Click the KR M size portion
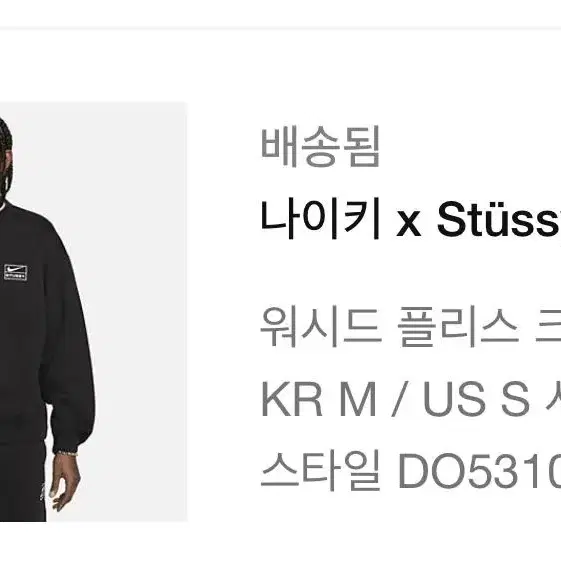This screenshot has height=561, width=561. click(x=319, y=398)
